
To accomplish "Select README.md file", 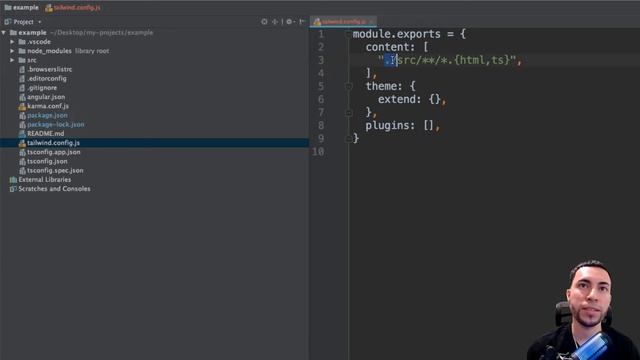I will [x=45, y=133].
